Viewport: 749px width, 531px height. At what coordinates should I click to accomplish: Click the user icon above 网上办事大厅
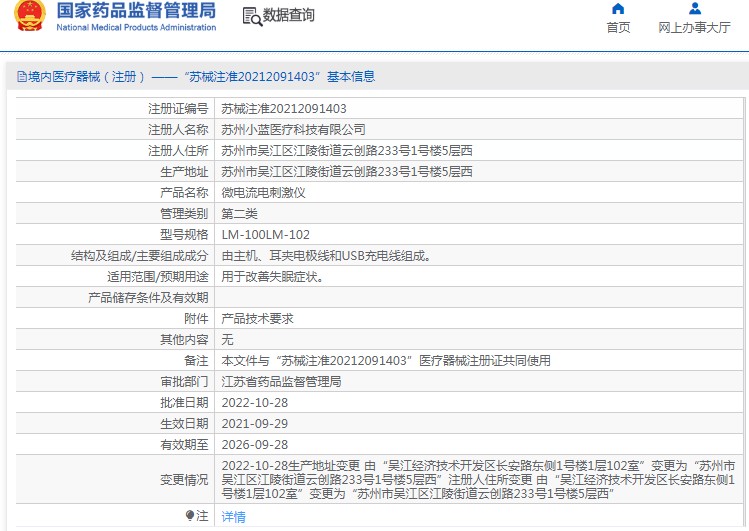(x=695, y=9)
